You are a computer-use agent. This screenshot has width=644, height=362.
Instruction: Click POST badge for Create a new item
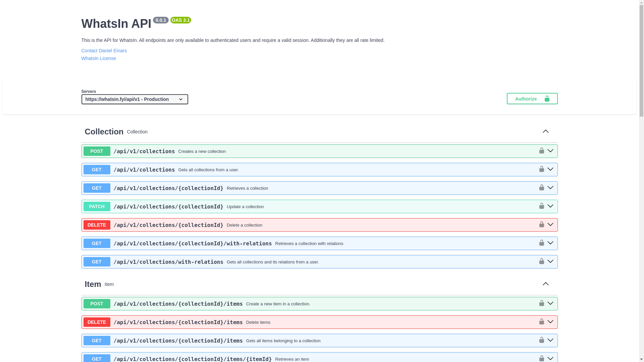[x=97, y=304]
